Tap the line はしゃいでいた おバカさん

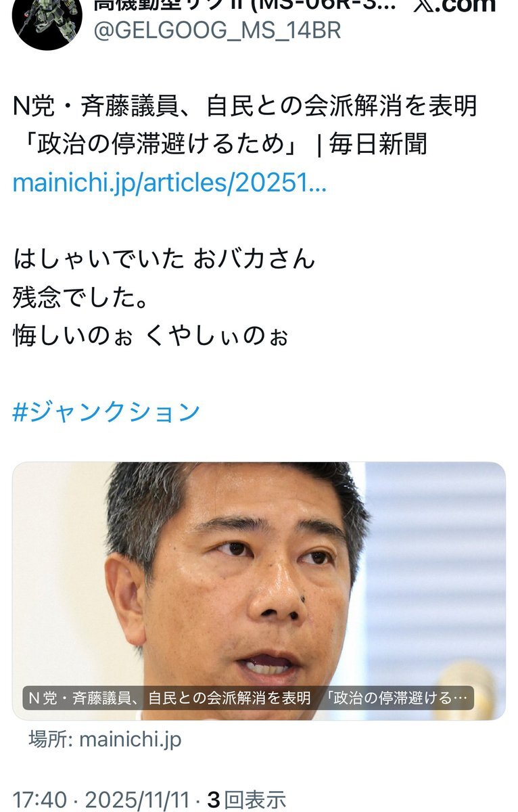pyautogui.click(x=164, y=258)
